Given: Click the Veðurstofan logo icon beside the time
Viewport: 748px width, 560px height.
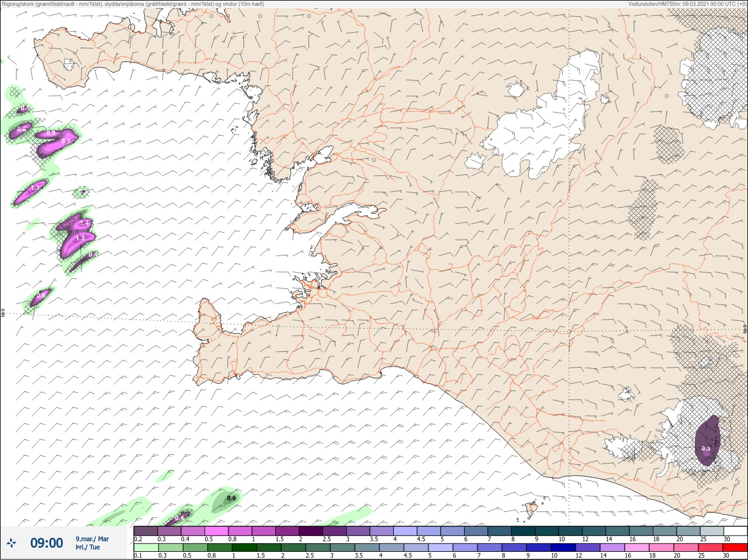Looking at the screenshot, I should point(11,544).
